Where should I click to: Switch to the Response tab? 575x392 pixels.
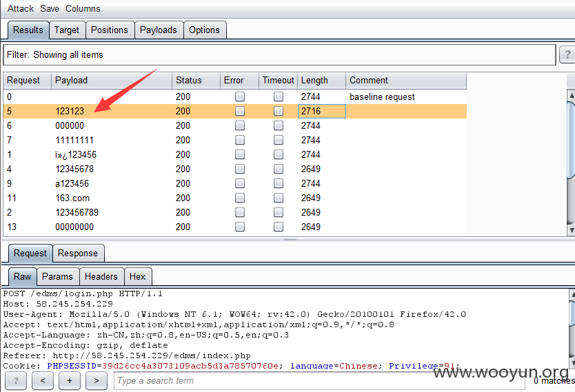(x=78, y=253)
